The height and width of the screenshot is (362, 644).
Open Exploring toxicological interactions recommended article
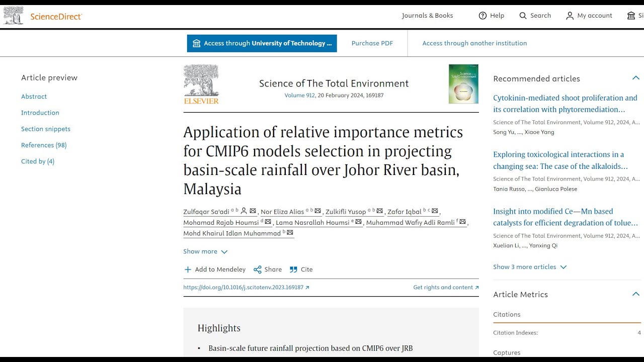click(x=560, y=160)
